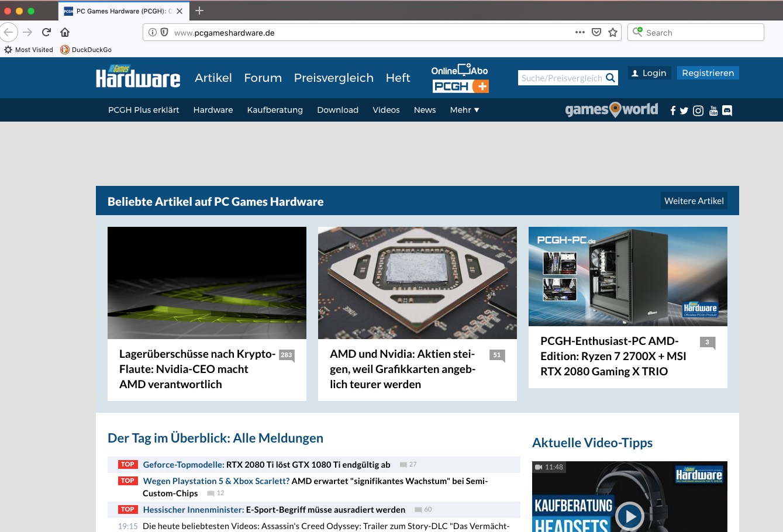Open the AMD chip article thumbnail
Image resolution: width=783 pixels, height=532 pixels.
click(418, 283)
